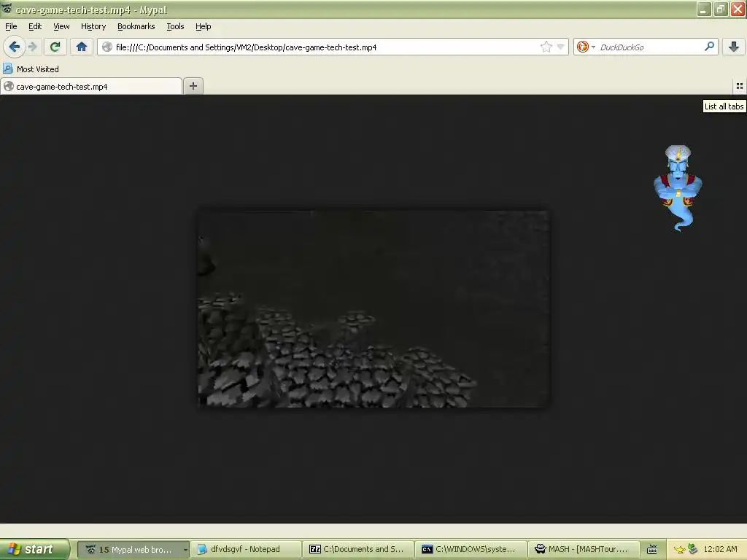Bookmark this page with the star icon

[x=546, y=47]
